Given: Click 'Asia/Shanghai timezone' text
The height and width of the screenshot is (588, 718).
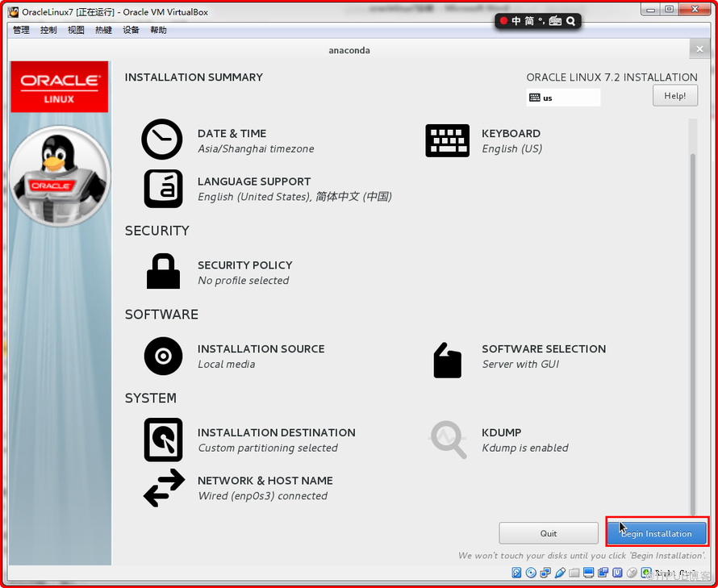Looking at the screenshot, I should coord(256,149).
